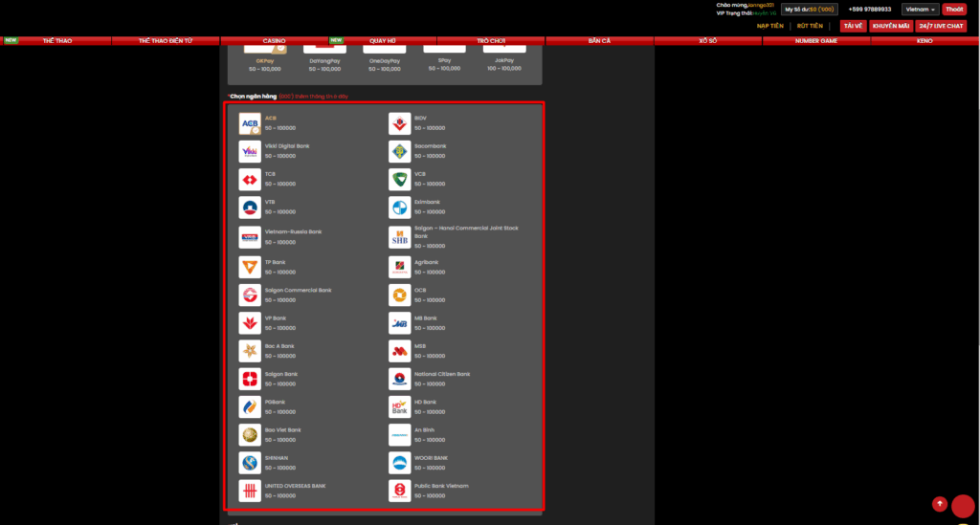Select the Sacombank logo
Screen dimensions: 980x525
[x=399, y=152]
